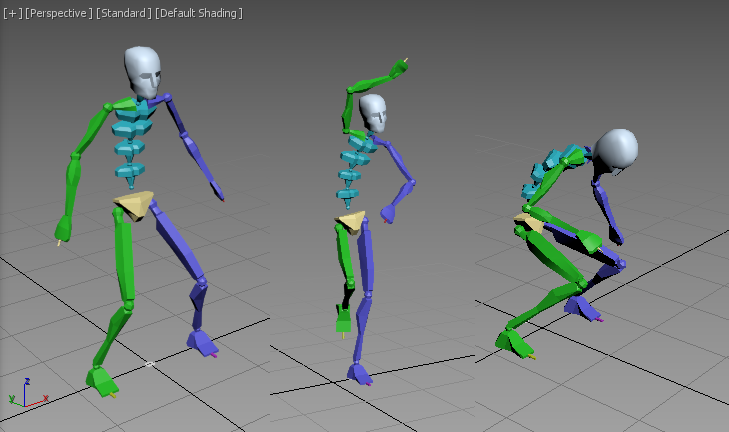
Task: Select the left biped's tan pelvis
Action: (134, 205)
